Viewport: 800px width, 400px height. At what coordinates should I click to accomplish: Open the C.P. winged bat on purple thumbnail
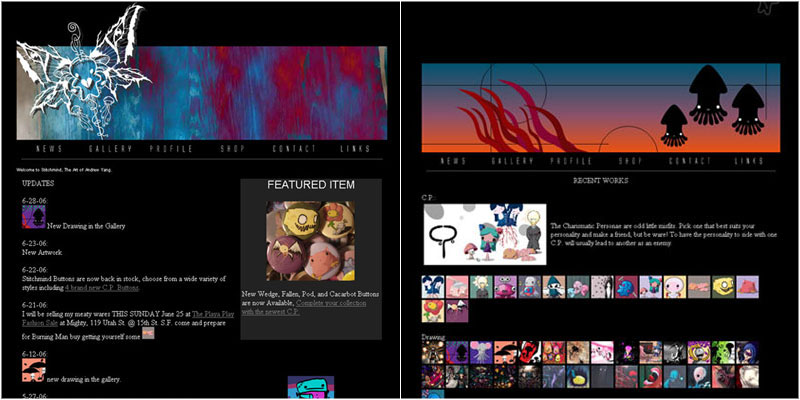click(x=457, y=311)
